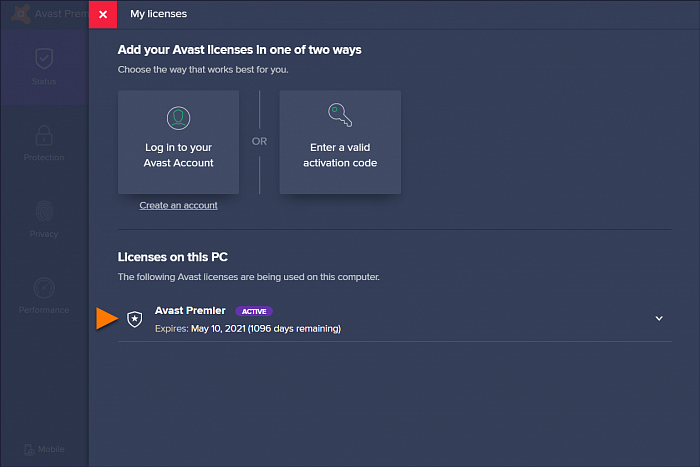
Task: Click the Performance gauge icon
Action: click(x=43, y=288)
